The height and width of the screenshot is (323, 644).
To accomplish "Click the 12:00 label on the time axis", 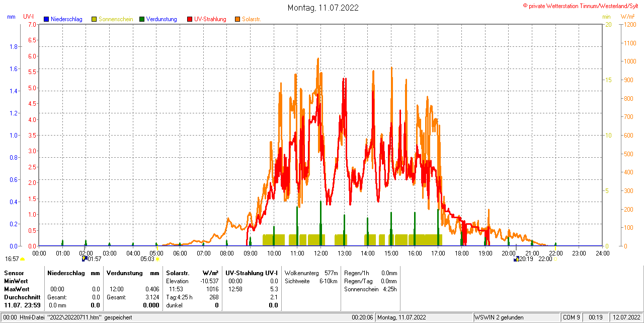I will click(320, 253).
